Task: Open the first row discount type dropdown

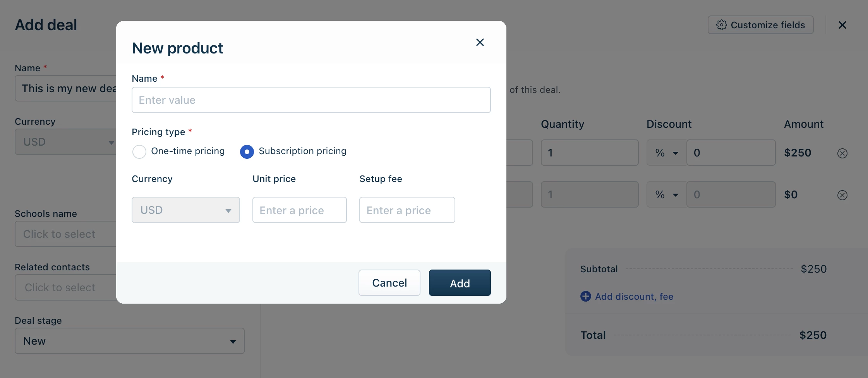Action: coord(666,153)
